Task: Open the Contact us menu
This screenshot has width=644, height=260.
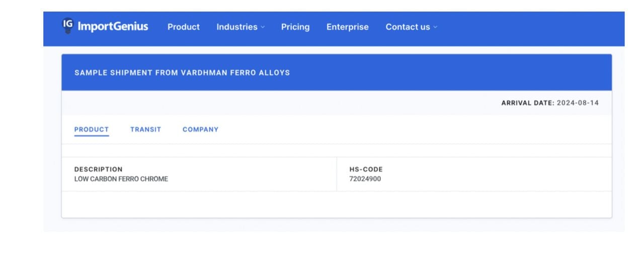Action: pos(408,27)
